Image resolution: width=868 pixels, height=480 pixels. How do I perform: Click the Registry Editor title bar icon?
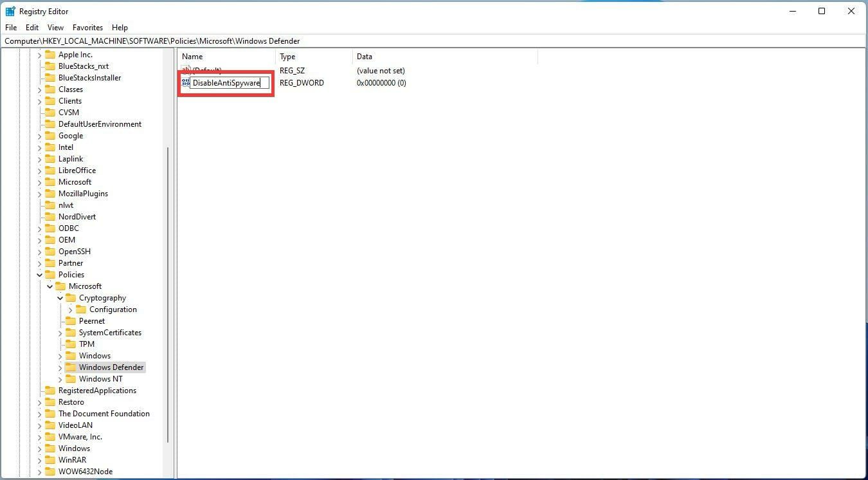click(x=10, y=11)
